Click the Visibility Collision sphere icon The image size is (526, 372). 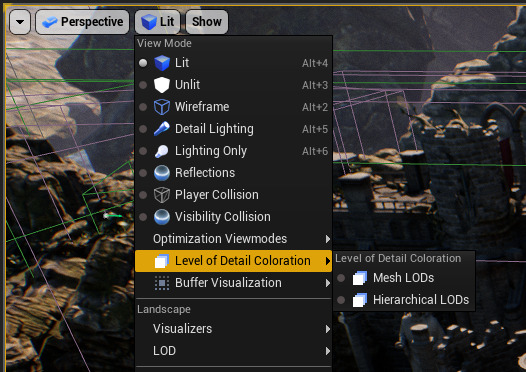(162, 217)
